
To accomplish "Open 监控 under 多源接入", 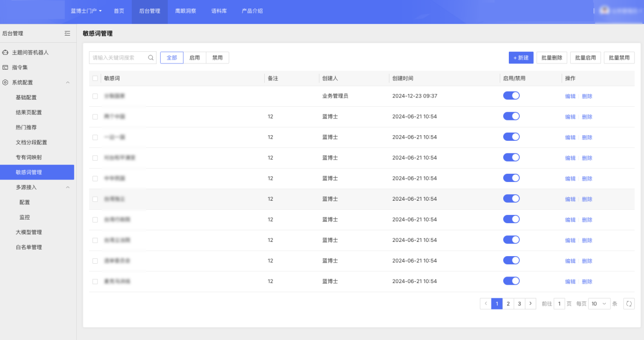I will pyautogui.click(x=25, y=217).
